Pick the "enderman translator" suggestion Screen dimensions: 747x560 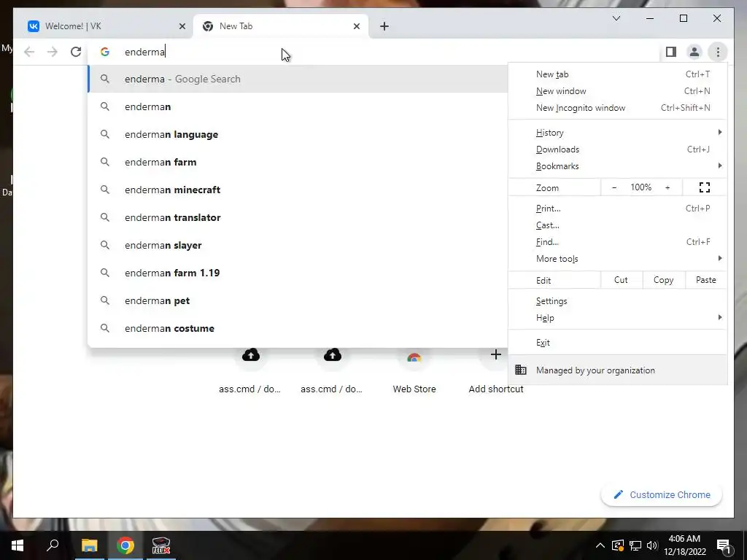(298, 217)
